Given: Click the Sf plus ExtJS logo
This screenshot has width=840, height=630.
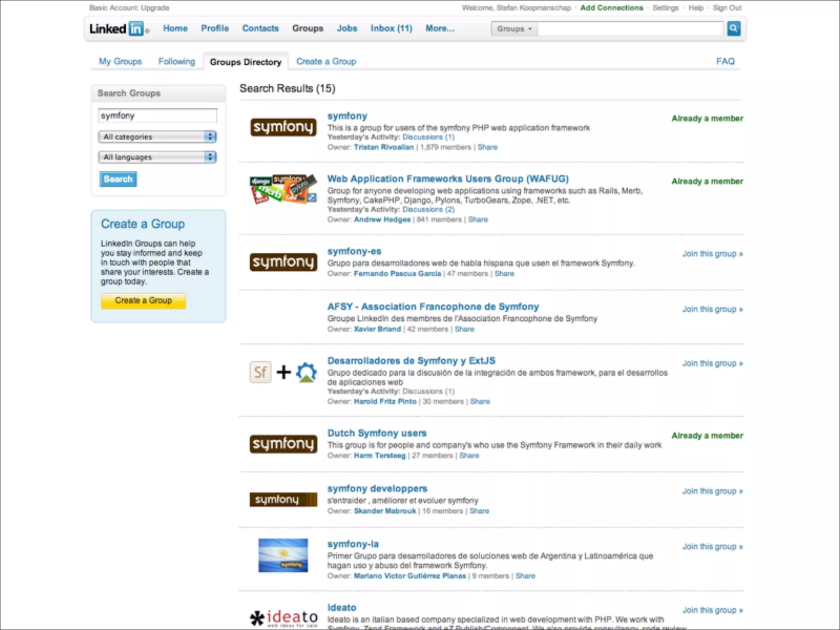Looking at the screenshot, I should click(x=283, y=372).
